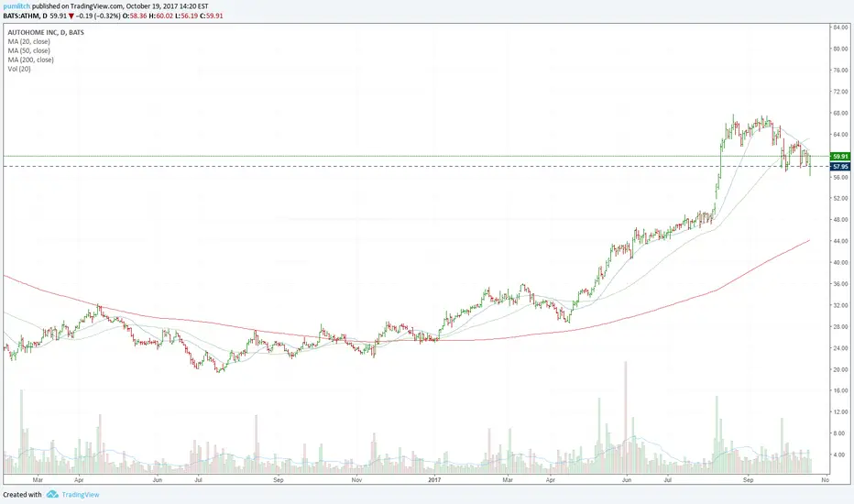The image size is (854, 504).
Task: Select the MA (20, close) indicator label
Action: coord(29,41)
